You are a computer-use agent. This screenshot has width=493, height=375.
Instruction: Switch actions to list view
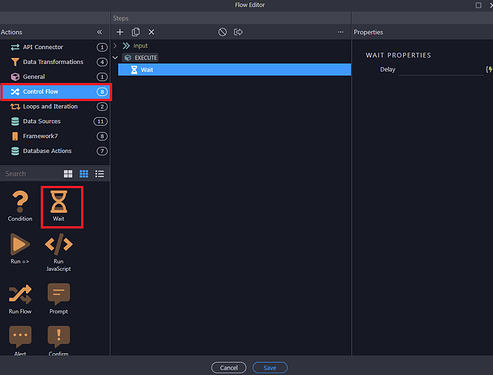tap(99, 174)
